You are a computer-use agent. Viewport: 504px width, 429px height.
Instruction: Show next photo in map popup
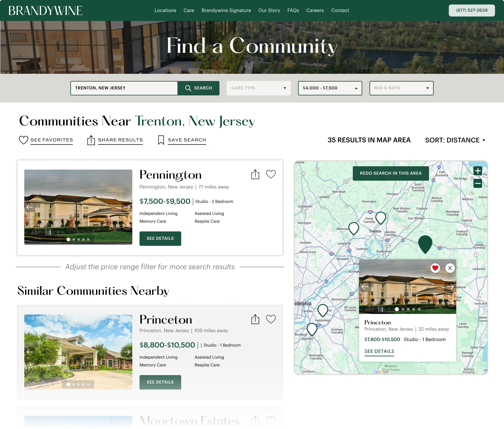(x=450, y=286)
